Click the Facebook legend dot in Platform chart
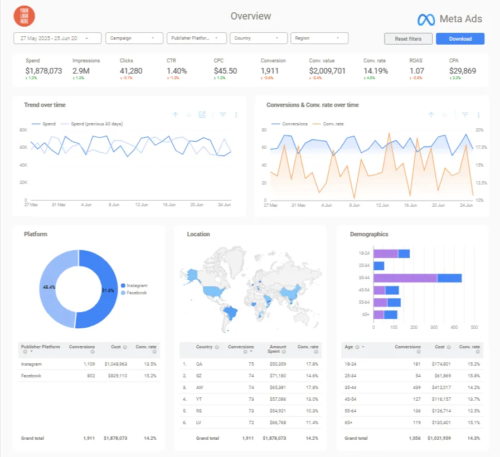The width and height of the screenshot is (500, 457). point(123,293)
